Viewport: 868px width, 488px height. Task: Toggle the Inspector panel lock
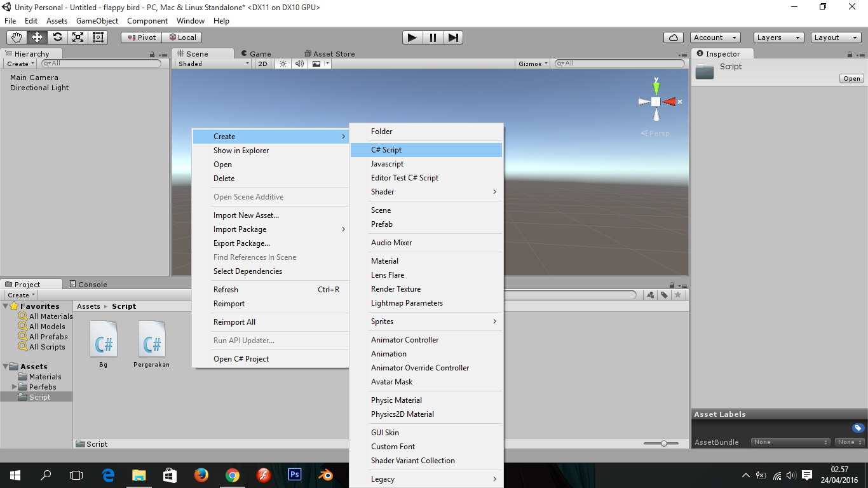click(849, 55)
